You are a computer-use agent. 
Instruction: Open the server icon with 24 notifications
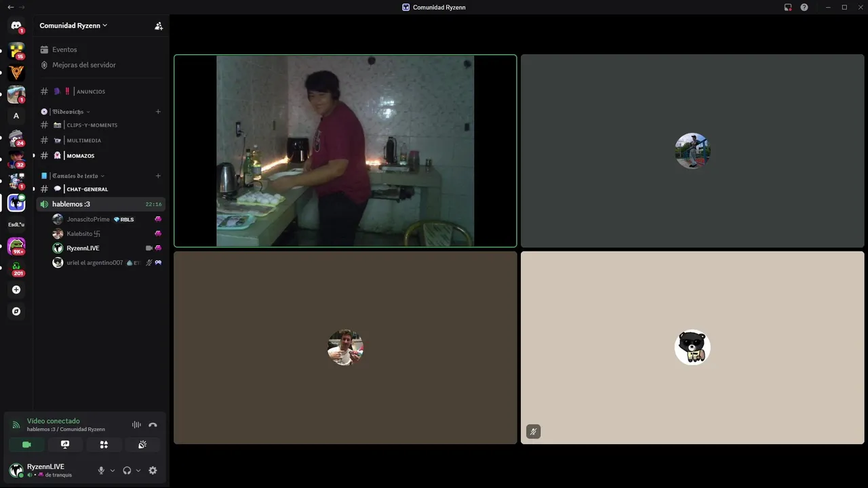[16, 138]
